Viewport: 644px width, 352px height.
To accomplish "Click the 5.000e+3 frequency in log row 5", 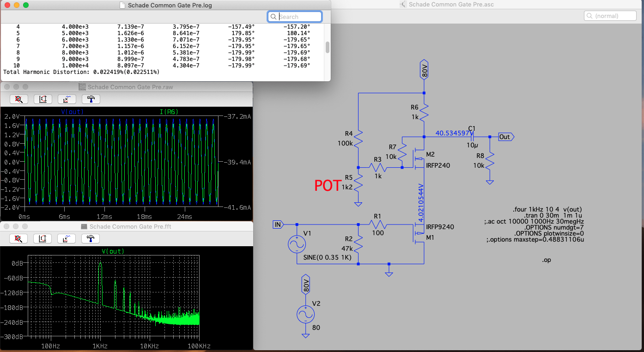I will [x=75, y=33].
